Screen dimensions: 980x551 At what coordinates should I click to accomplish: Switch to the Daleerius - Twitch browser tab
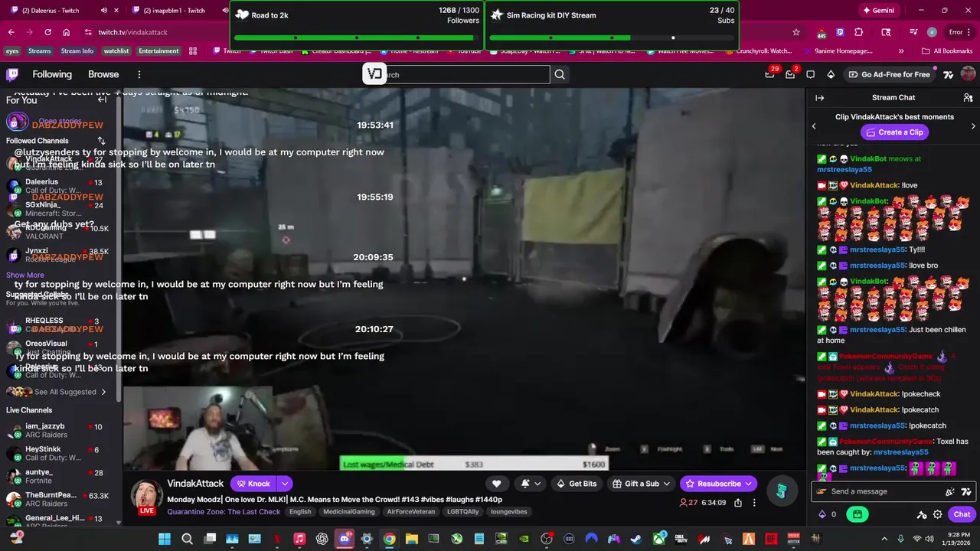tap(57, 10)
